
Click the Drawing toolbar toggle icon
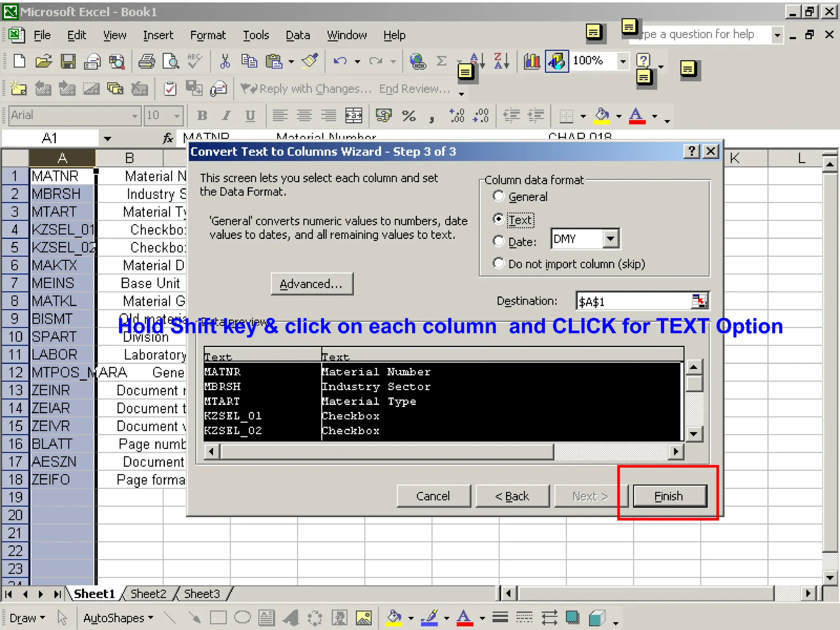click(x=557, y=62)
